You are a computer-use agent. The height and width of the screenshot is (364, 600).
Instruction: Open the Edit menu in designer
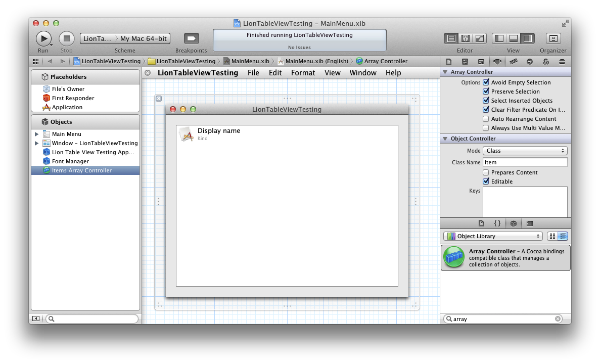(x=275, y=73)
